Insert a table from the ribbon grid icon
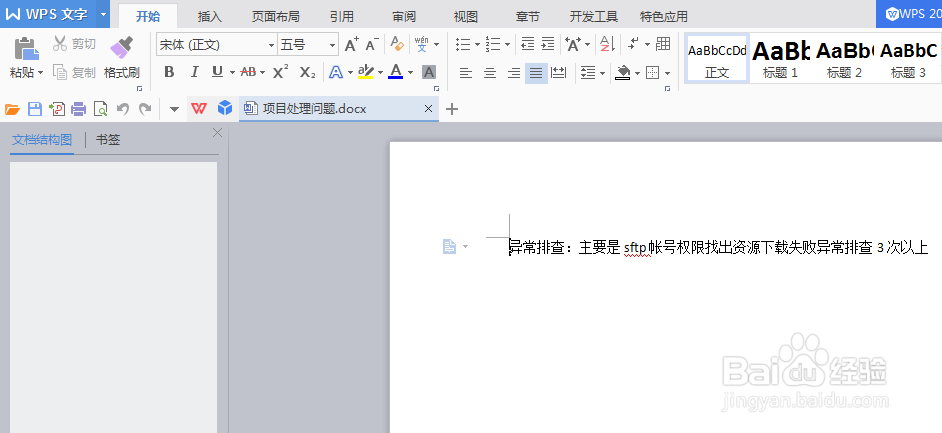 (663, 44)
